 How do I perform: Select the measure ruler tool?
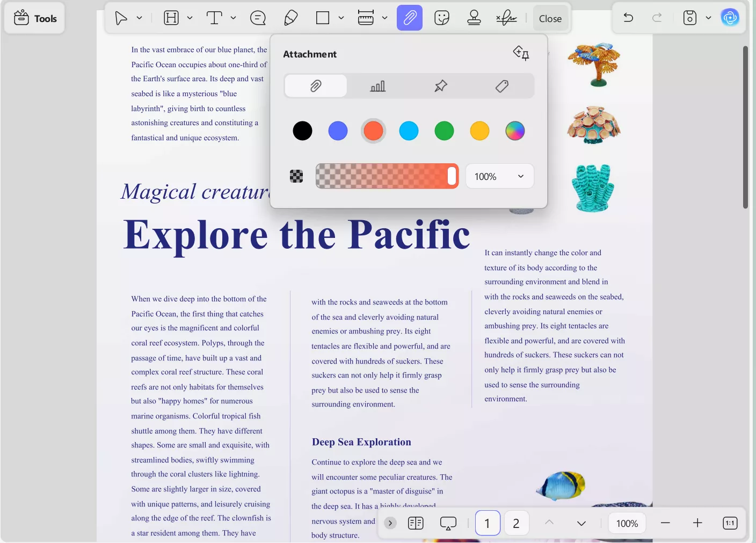click(x=366, y=18)
